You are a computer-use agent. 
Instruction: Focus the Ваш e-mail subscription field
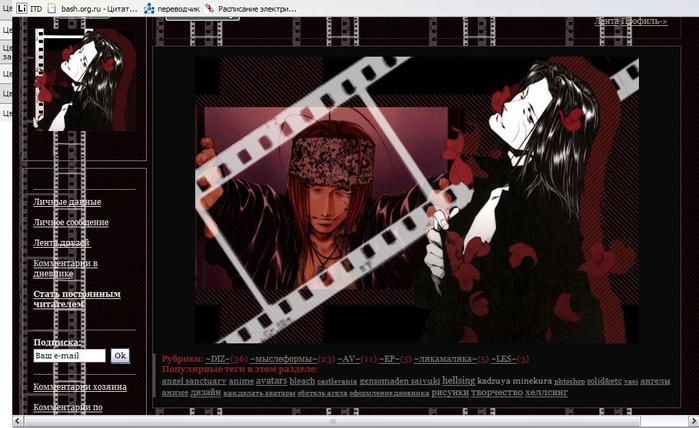pyautogui.click(x=70, y=356)
